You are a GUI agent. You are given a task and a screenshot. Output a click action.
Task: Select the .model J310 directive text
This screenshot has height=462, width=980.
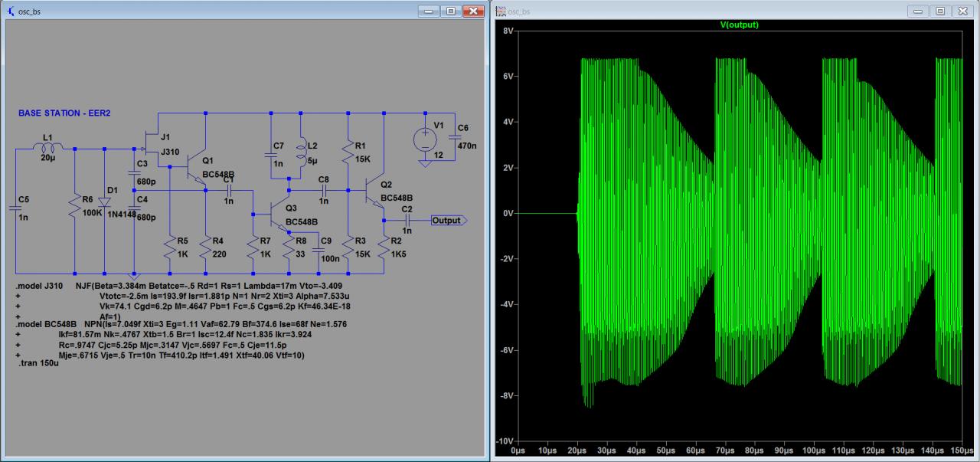tap(41, 286)
